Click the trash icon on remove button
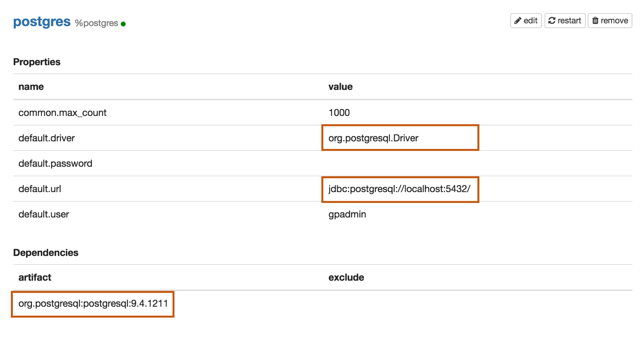Screen dimensions: 644x341 point(595,21)
